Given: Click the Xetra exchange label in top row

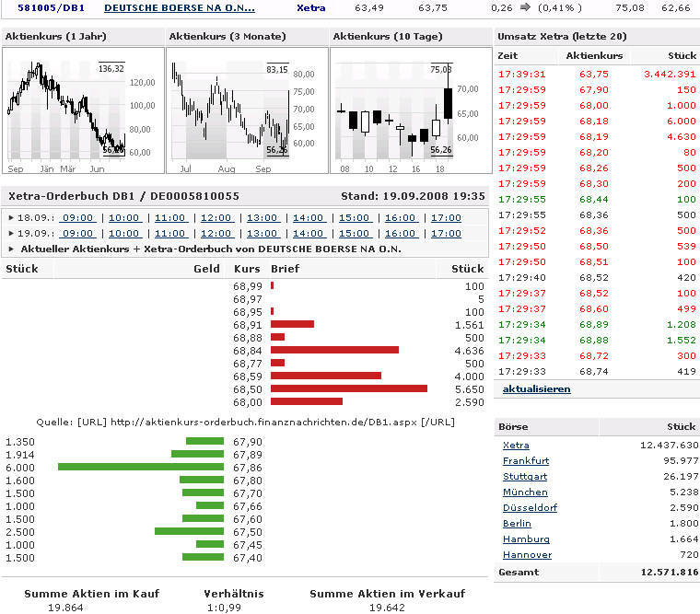Looking at the screenshot, I should tap(310, 8).
